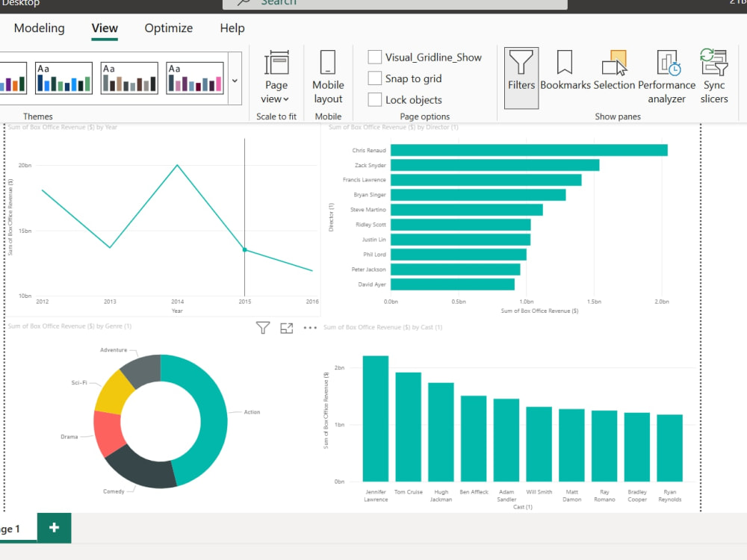Click the Steve Martino bar
This screenshot has height=560, width=747.
point(467,210)
